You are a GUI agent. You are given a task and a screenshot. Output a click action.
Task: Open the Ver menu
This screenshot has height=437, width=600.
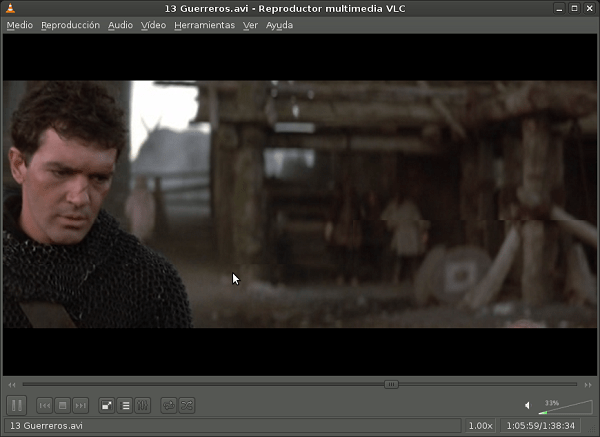(x=250, y=25)
